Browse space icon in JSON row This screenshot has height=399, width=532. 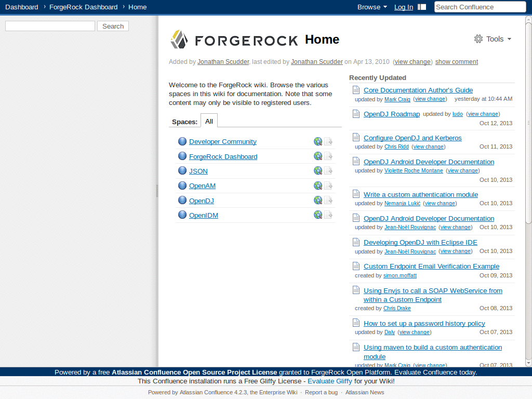pos(318,170)
